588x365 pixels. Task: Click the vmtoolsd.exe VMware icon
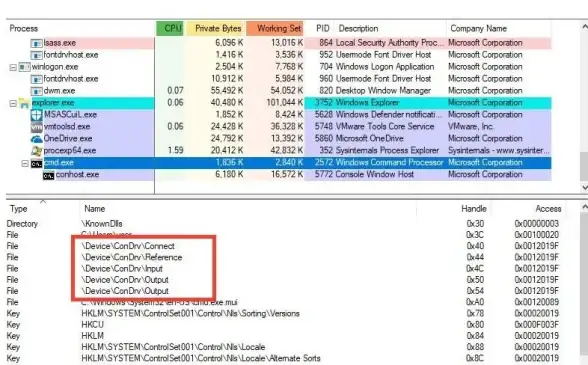click(36, 126)
